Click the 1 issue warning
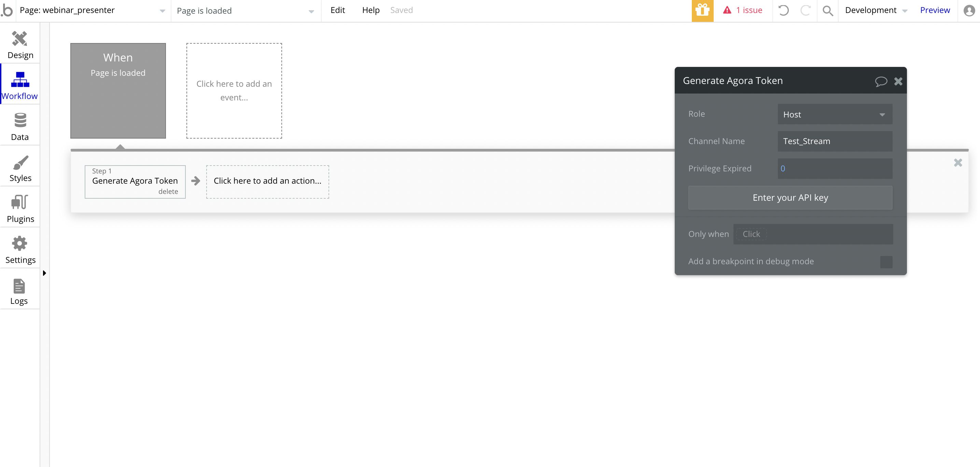980x467 pixels. tap(742, 10)
